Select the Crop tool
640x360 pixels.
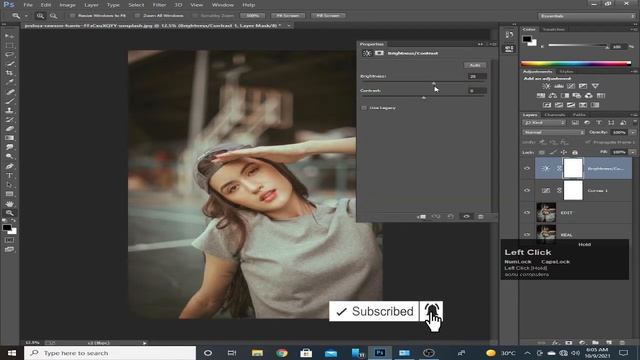point(9,73)
